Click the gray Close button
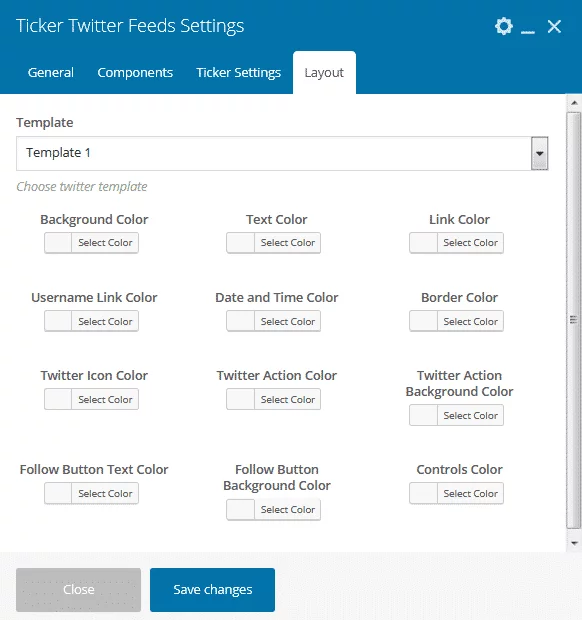The width and height of the screenshot is (582, 620). click(x=78, y=590)
